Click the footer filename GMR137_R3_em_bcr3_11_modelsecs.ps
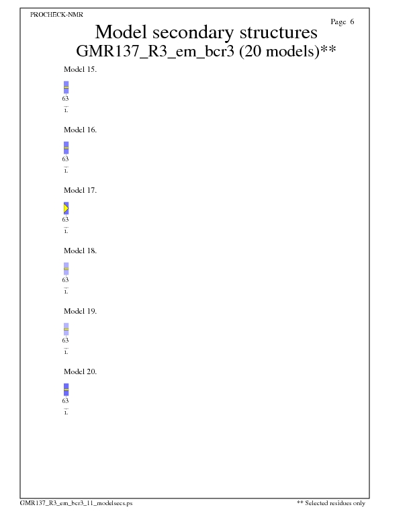This screenshot has width=411, height=532. click(x=76, y=502)
